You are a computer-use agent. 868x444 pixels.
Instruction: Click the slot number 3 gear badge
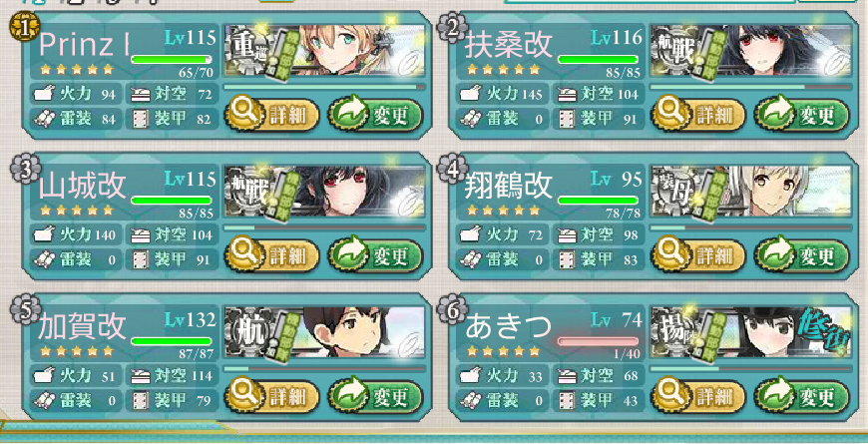click(x=23, y=169)
